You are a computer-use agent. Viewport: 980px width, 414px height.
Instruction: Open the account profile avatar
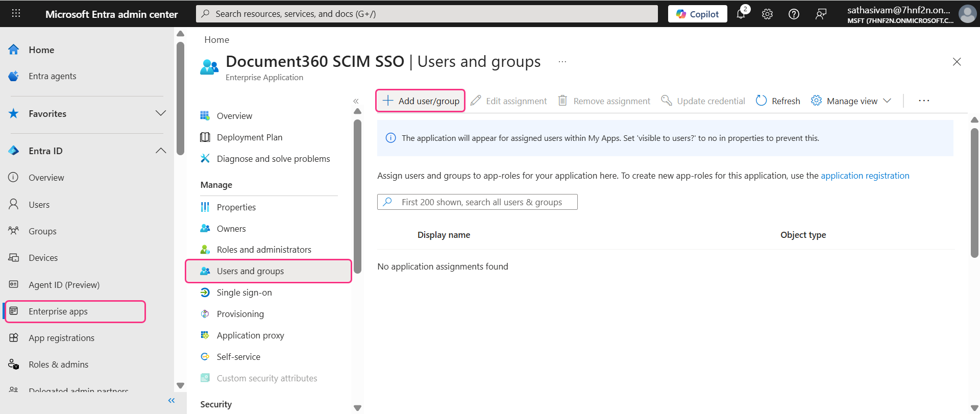click(967, 14)
